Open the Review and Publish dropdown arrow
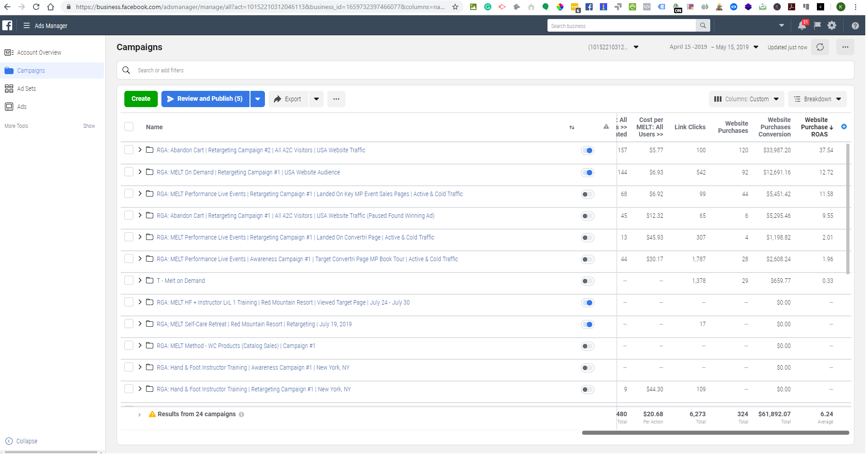868x470 pixels. [258, 99]
